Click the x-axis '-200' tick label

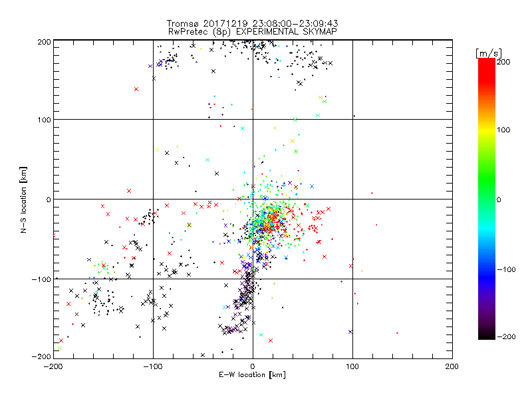click(x=53, y=366)
